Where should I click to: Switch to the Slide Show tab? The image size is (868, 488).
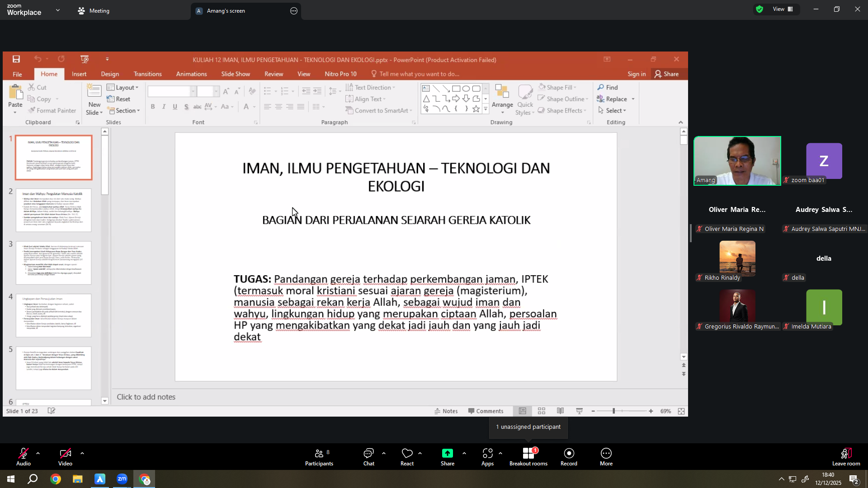[236, 74]
